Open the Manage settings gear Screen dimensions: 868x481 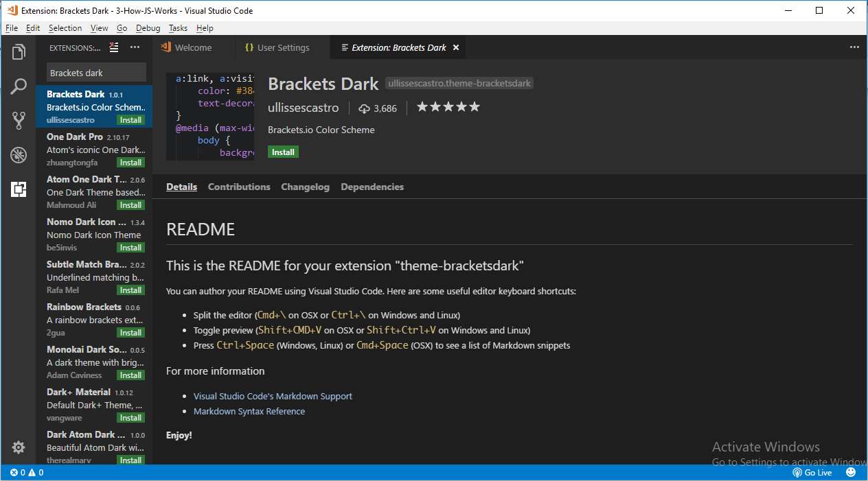click(x=18, y=447)
